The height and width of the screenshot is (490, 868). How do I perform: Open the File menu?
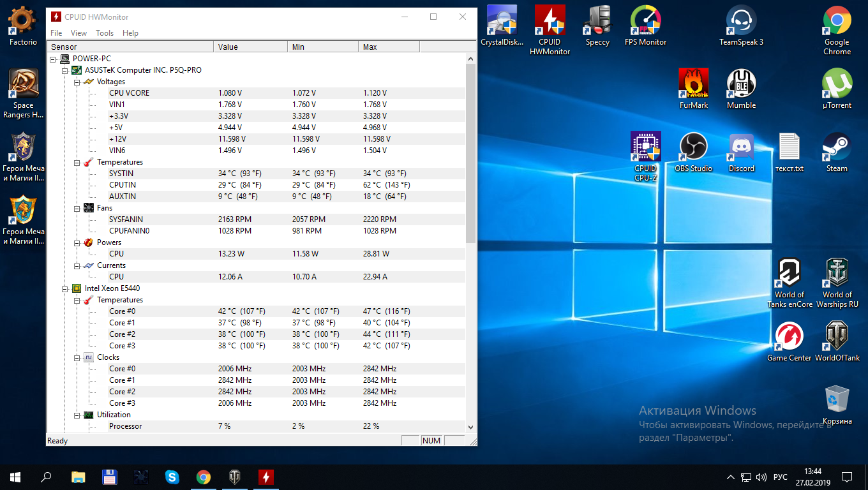[56, 33]
